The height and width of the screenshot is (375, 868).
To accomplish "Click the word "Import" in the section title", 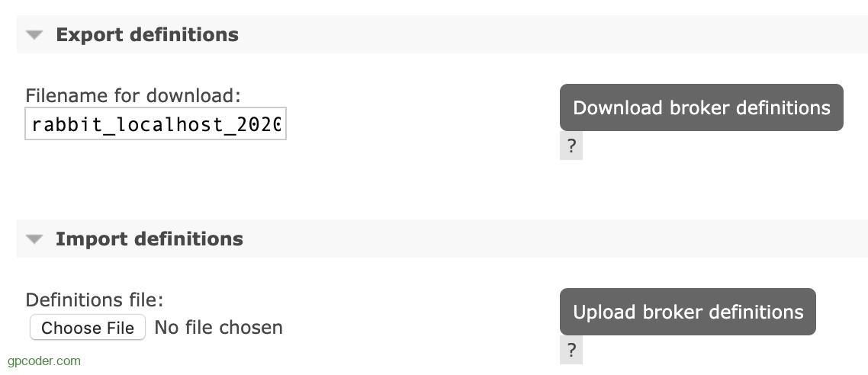I will click(89, 239).
